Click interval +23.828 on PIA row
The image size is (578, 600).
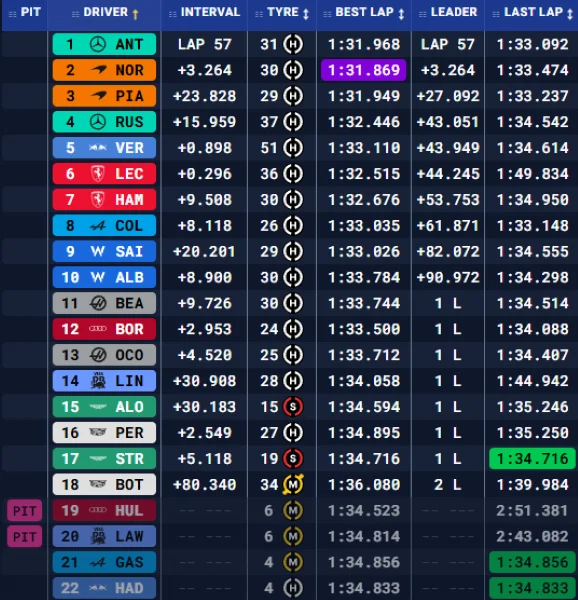pos(205,96)
